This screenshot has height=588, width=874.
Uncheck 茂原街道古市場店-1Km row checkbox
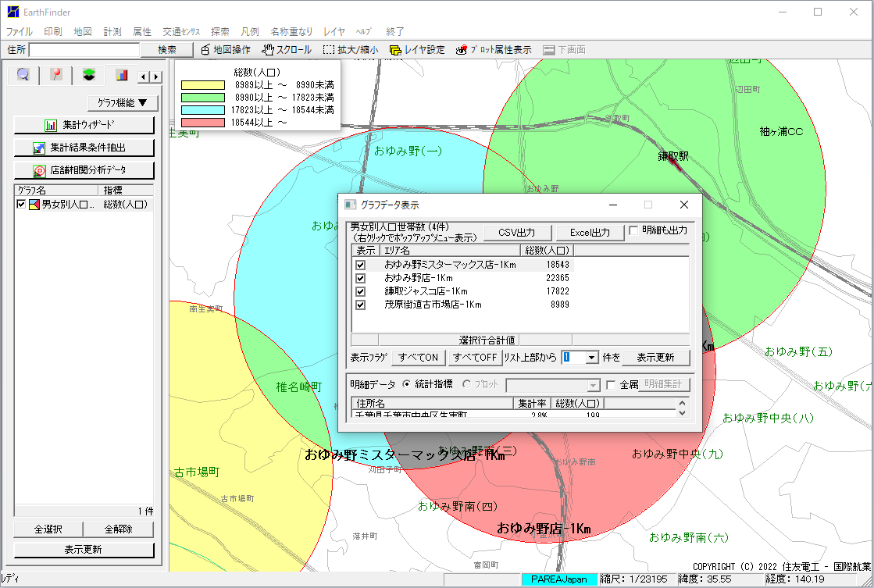(x=361, y=305)
